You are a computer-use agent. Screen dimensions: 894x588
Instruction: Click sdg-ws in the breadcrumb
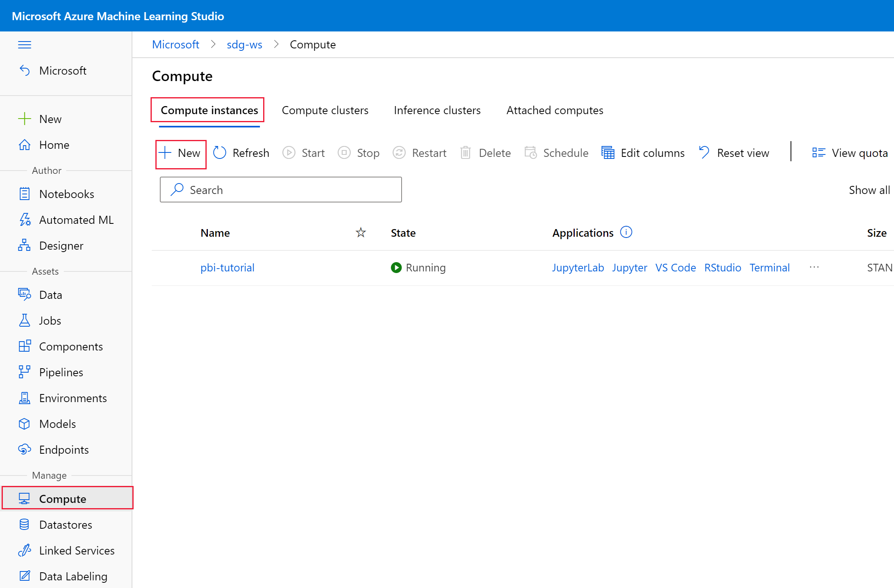[244, 44]
